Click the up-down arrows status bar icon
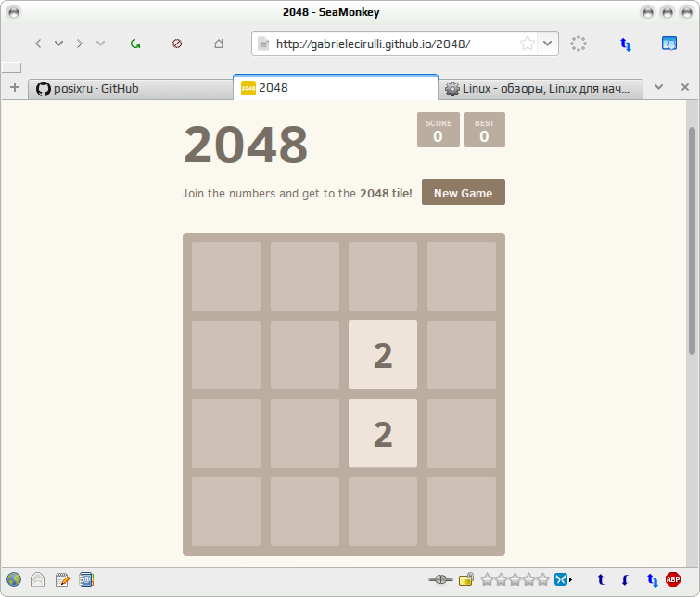700x597 pixels. click(652, 580)
